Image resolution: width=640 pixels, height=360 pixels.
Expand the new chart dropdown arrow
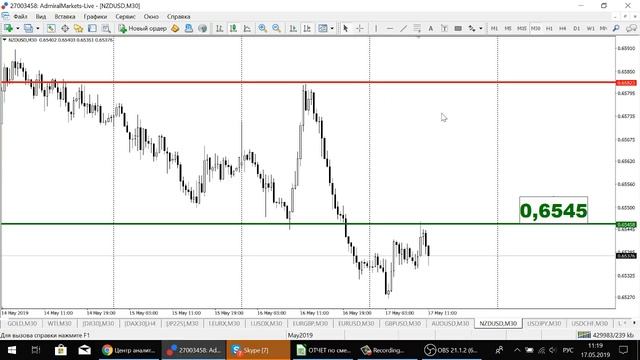tap(17, 28)
